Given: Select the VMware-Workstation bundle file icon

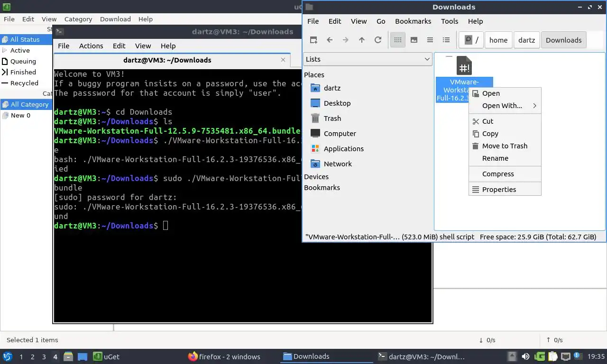Looking at the screenshot, I should point(464,66).
